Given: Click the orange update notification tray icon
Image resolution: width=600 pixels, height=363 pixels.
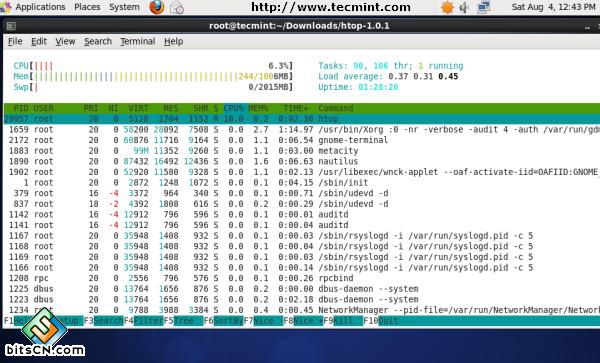Looking at the screenshot, I should [447, 7].
